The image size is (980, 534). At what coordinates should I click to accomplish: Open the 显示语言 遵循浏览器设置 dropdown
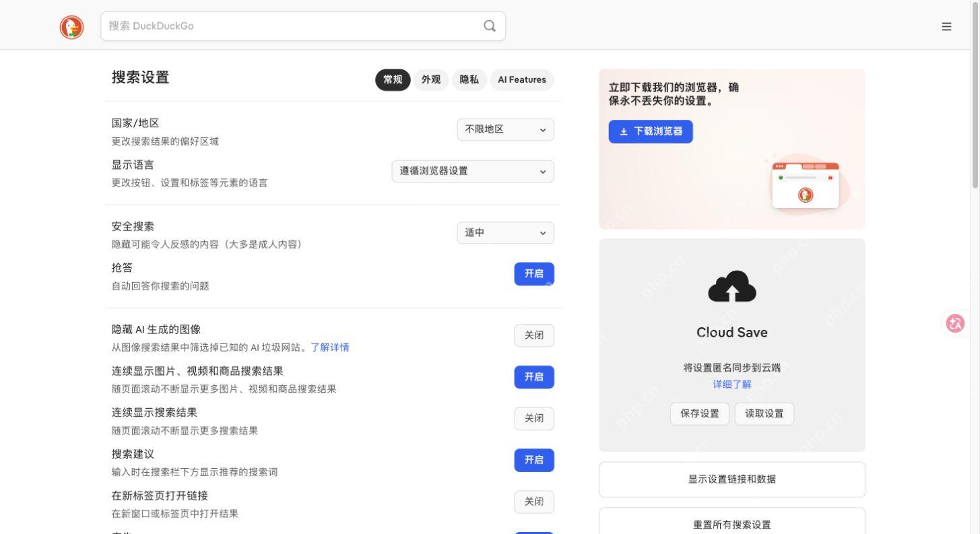(473, 171)
